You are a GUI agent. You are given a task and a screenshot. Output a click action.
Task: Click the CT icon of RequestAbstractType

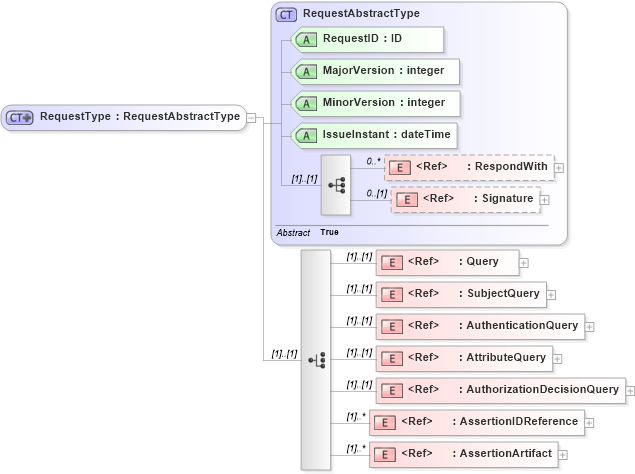pyautogui.click(x=286, y=15)
